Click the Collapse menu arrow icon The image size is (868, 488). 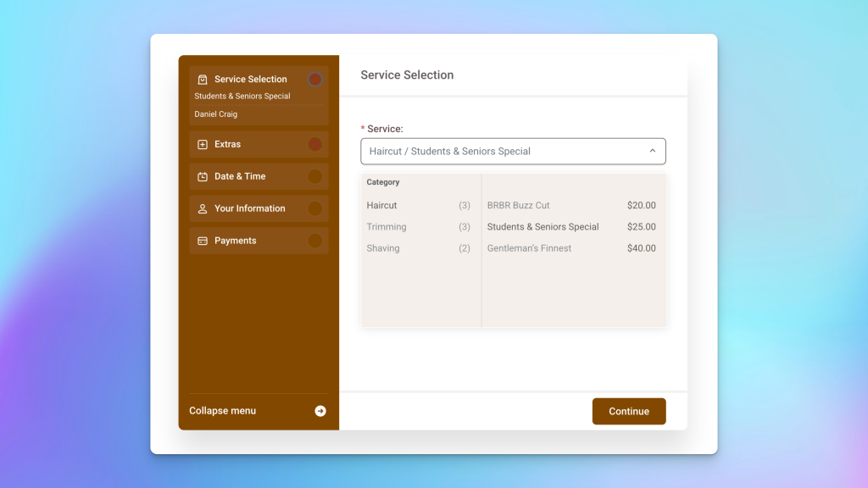point(320,411)
